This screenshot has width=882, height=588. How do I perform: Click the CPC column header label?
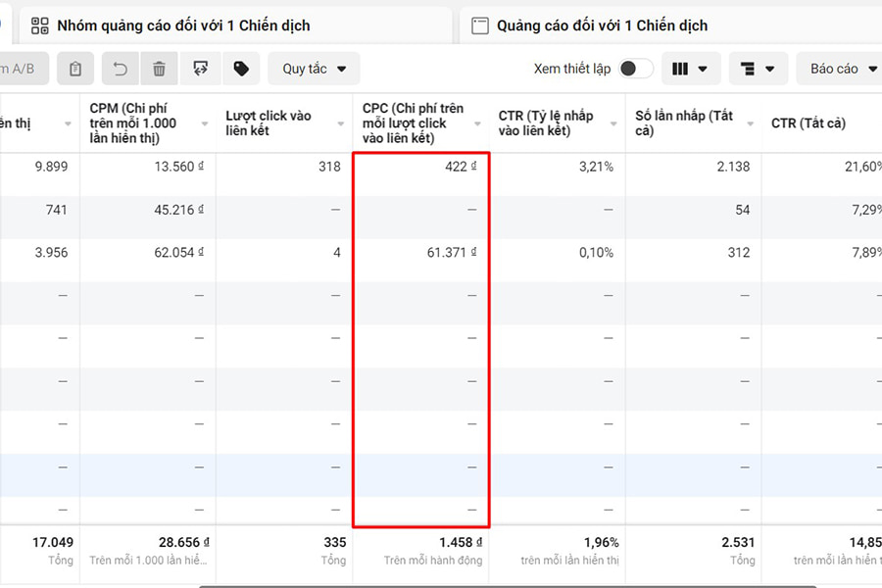point(412,122)
